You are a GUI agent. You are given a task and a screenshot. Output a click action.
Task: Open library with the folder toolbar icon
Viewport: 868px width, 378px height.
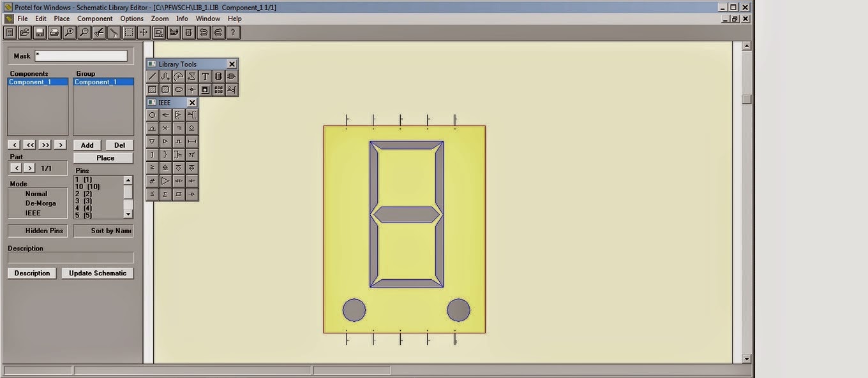click(24, 33)
